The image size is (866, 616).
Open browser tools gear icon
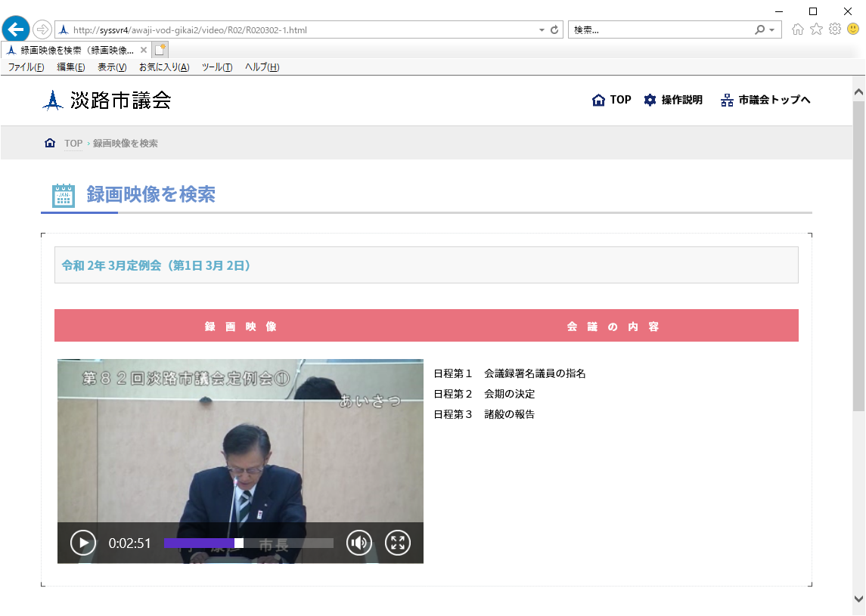point(835,29)
